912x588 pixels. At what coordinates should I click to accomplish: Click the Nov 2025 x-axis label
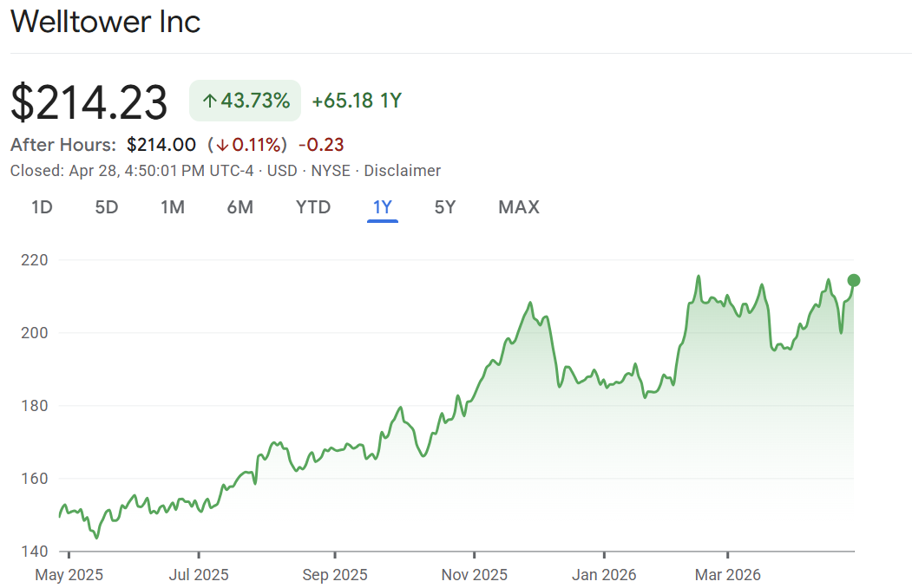coord(475,574)
